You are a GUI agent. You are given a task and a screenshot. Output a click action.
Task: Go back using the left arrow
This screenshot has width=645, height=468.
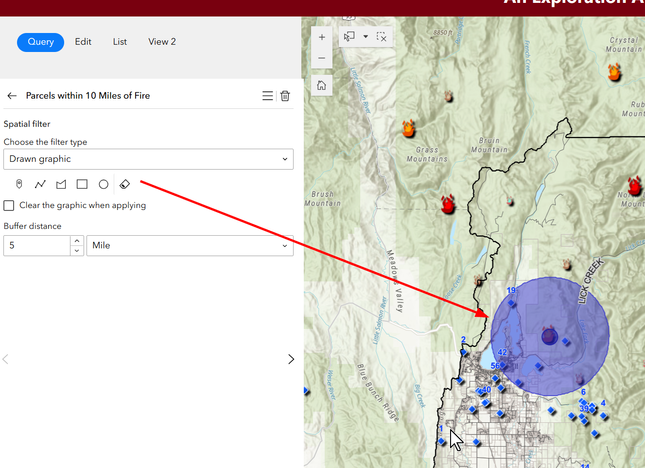click(12, 96)
